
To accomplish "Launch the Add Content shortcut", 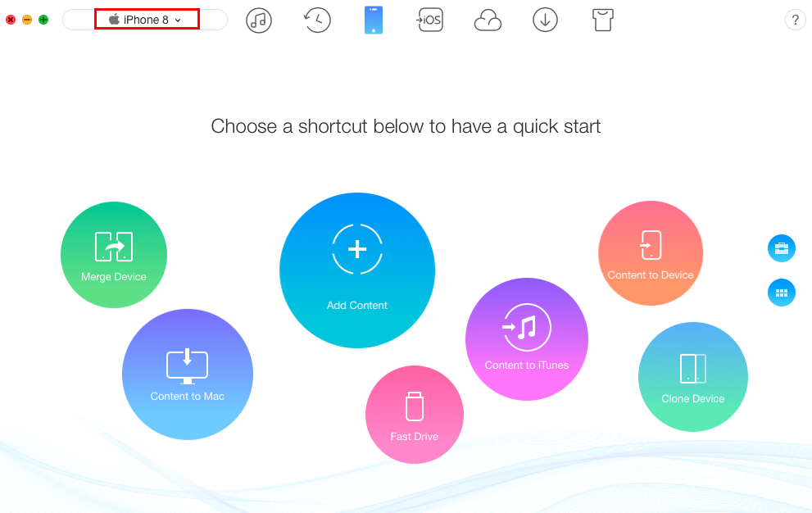I will [357, 270].
